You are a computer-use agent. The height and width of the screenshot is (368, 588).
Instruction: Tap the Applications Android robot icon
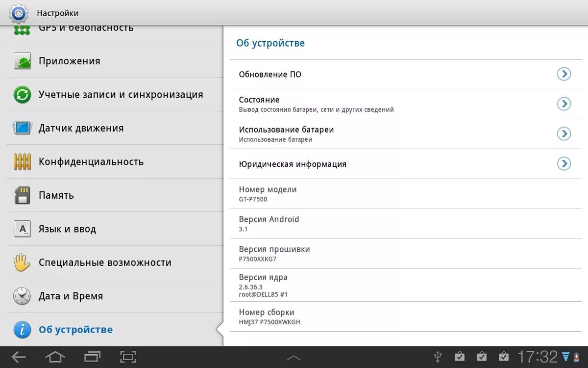point(22,61)
